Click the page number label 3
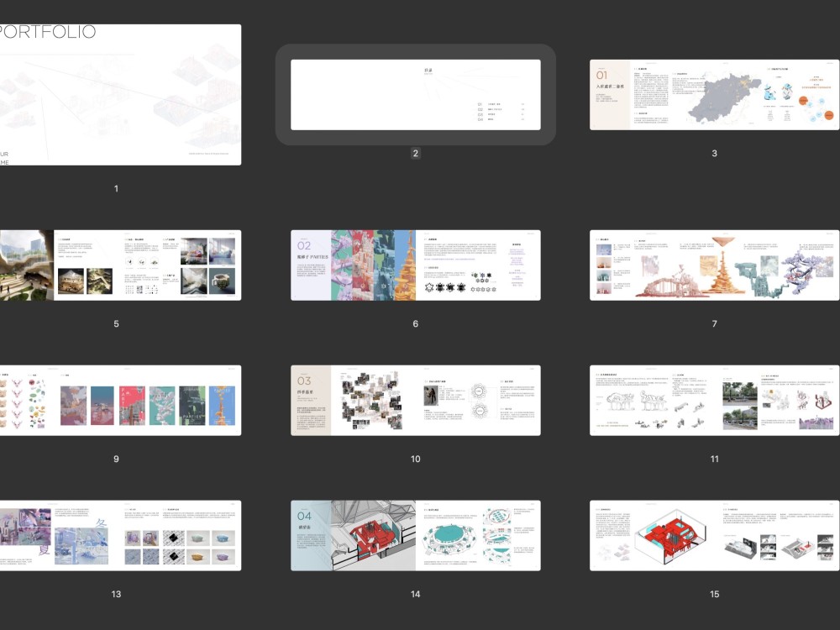This screenshot has height=630, width=840. (714, 153)
